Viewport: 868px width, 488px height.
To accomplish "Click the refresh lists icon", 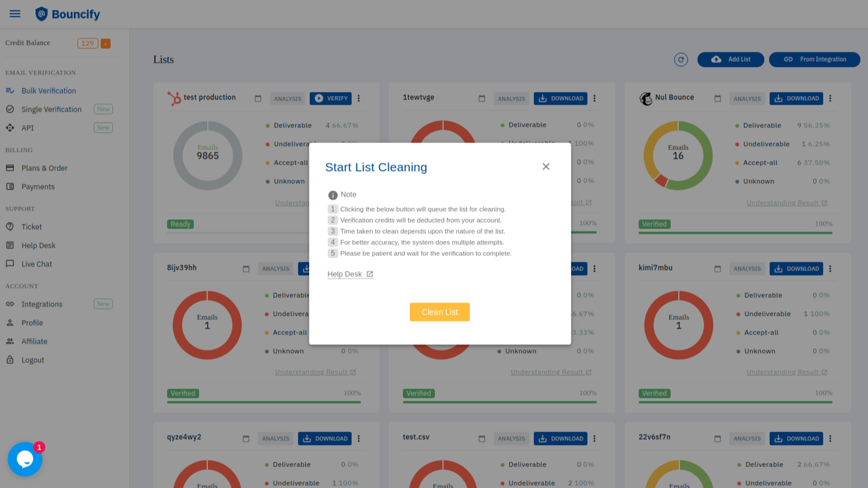I will point(681,60).
